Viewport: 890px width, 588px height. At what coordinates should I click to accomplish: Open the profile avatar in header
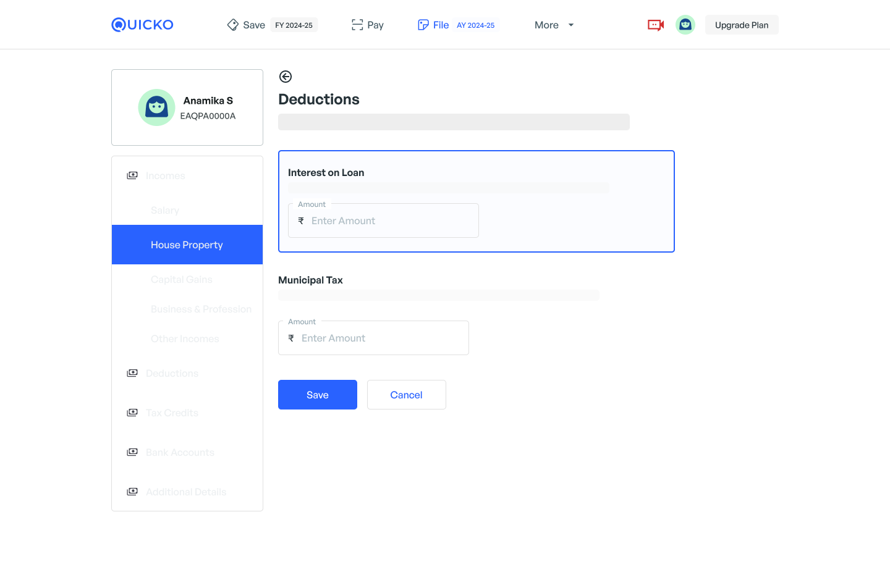point(685,25)
